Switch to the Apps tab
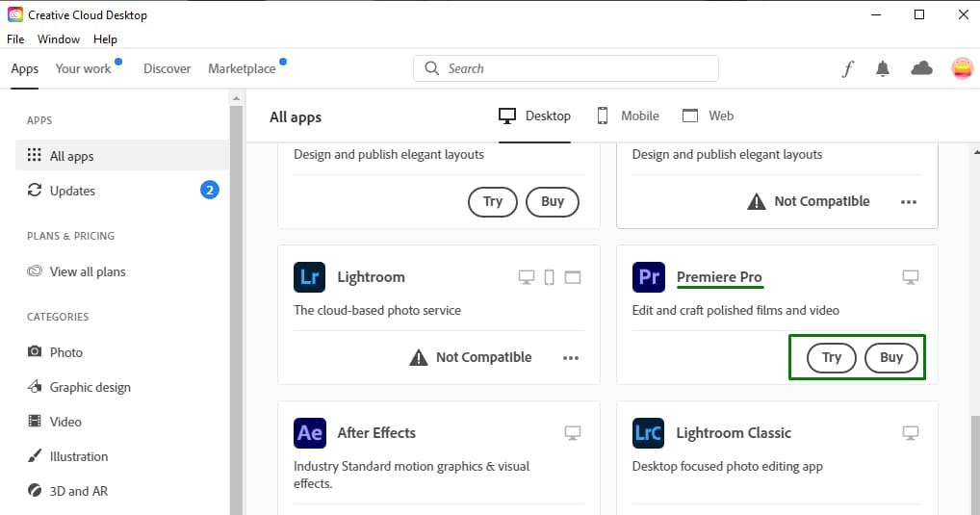Image resolution: width=980 pixels, height=515 pixels. (24, 68)
